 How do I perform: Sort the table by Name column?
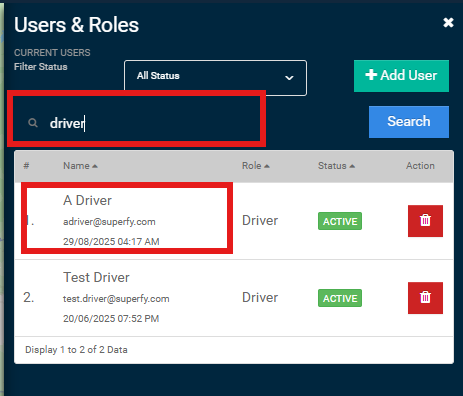point(80,166)
